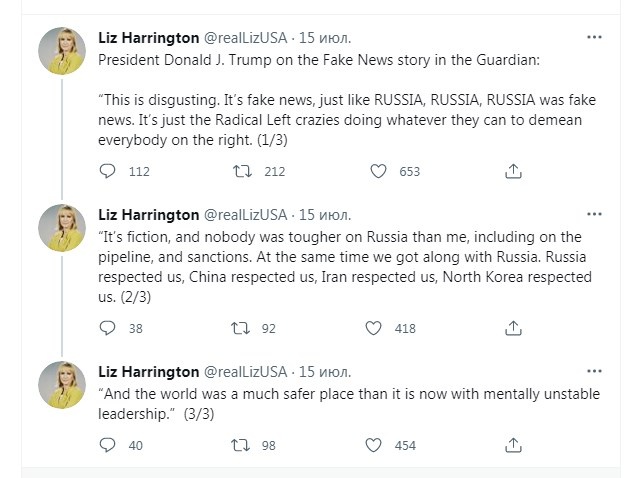644x478 pixels.
Task: Open the more menu on the second tweet
Action: [594, 214]
